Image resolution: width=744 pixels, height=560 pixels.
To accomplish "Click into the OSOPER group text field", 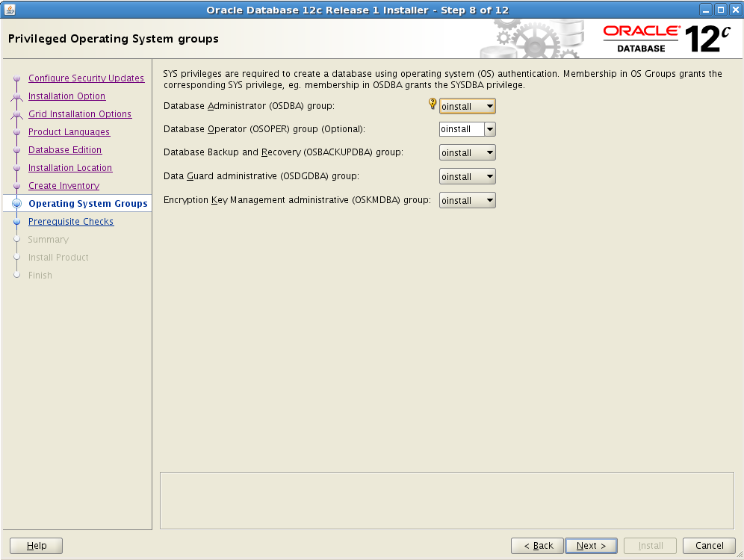I will 462,129.
